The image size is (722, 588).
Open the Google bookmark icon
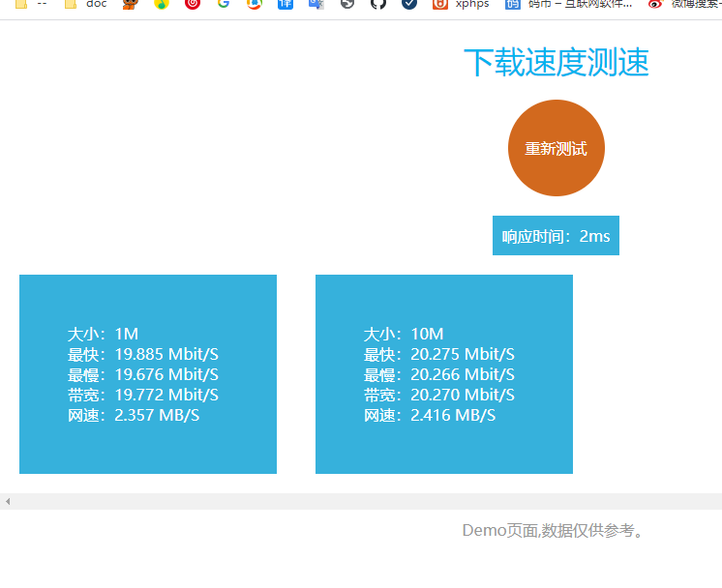point(224,4)
